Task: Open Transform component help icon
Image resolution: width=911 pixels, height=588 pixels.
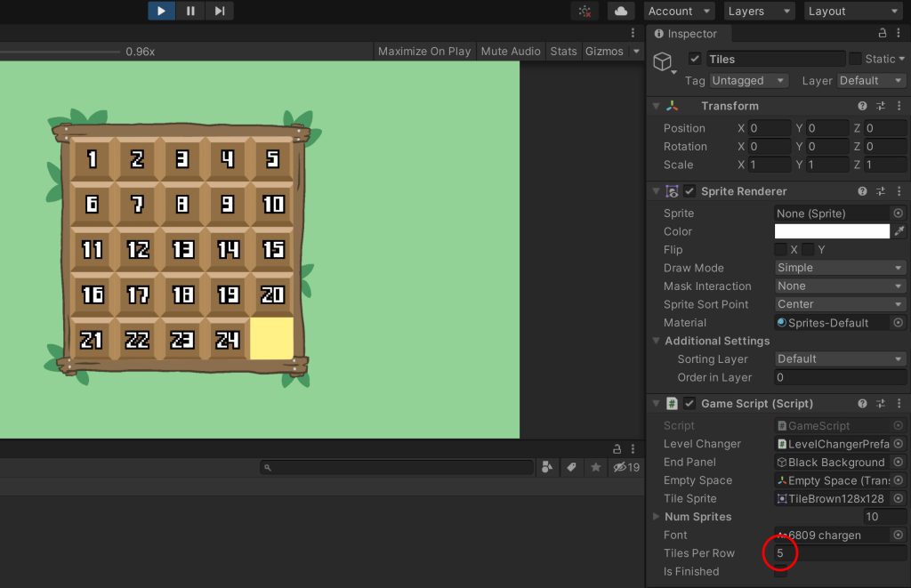Action: 862,106
